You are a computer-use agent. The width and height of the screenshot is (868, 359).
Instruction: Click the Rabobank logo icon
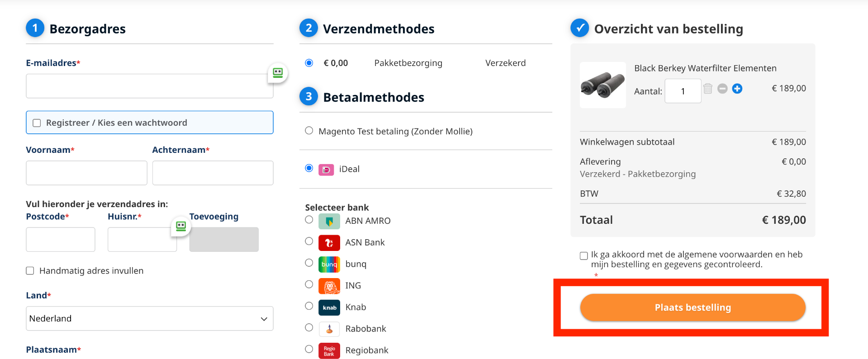pyautogui.click(x=329, y=329)
